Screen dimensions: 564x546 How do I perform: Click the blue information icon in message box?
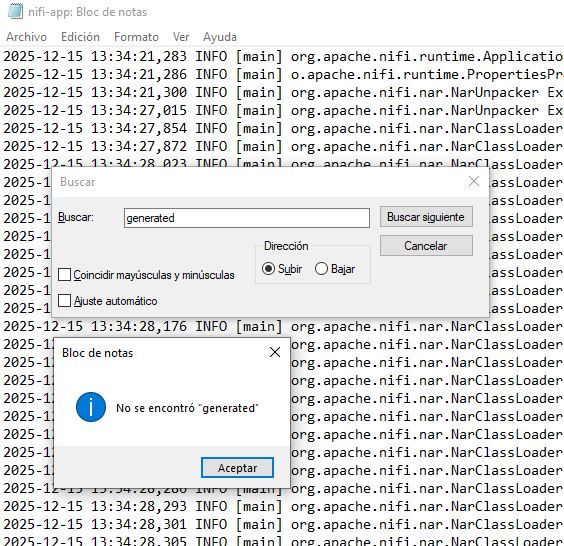pyautogui.click(x=91, y=407)
